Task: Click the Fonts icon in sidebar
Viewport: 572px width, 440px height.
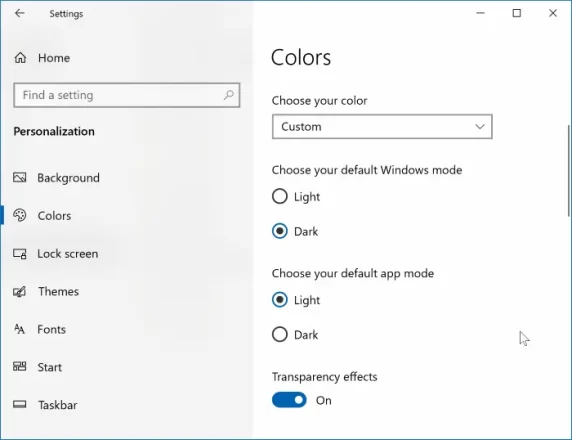Action: pos(20,329)
